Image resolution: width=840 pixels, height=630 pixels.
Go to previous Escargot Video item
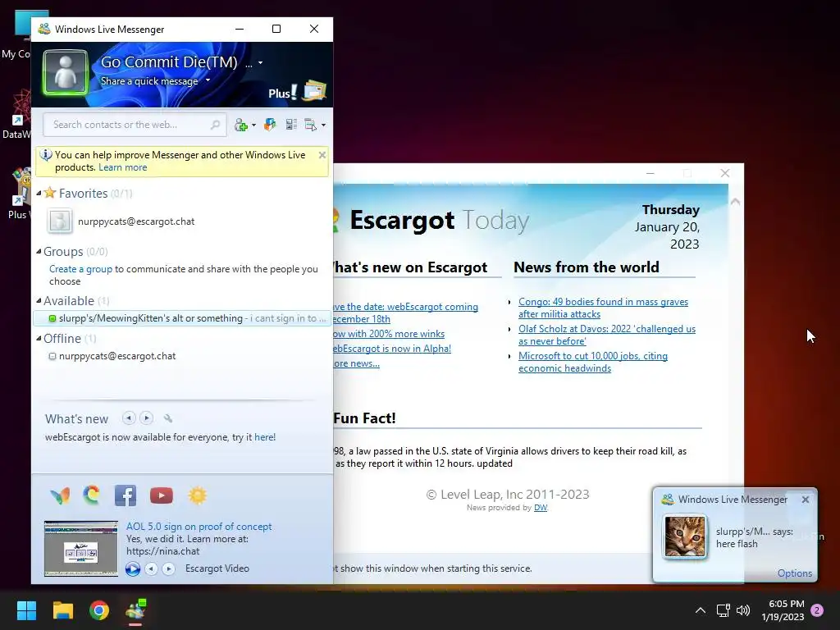(x=152, y=569)
